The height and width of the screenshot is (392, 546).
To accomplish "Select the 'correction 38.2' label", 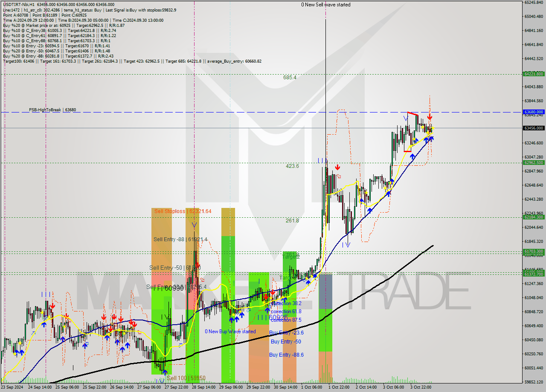I will (x=287, y=303).
